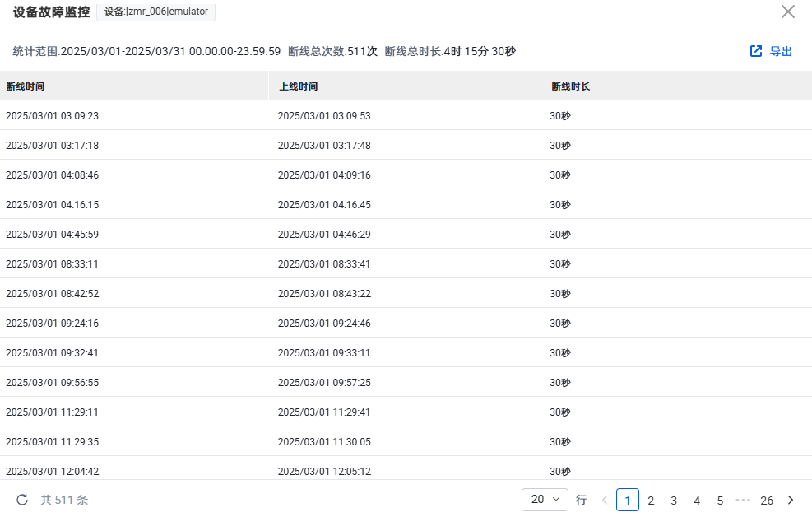Select the row with 上线时间 09:57:25
Screen dimensions: 812x517
coord(324,383)
